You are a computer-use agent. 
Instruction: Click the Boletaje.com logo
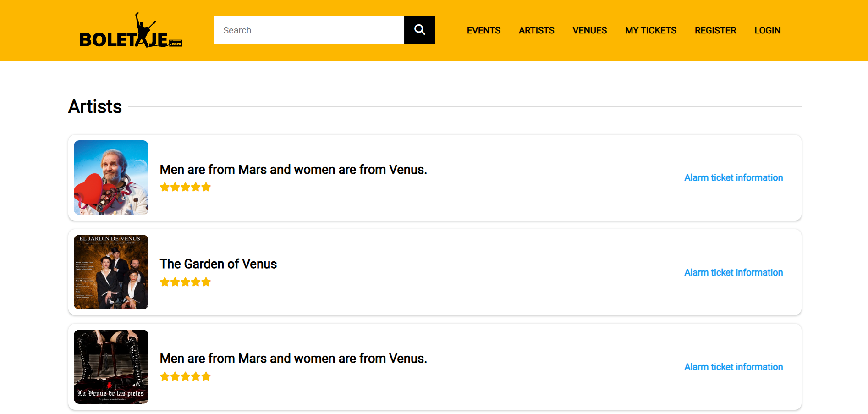tap(131, 31)
